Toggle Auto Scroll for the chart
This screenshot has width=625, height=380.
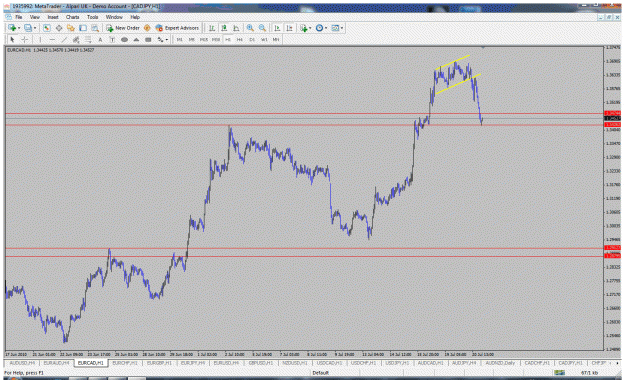click(277, 28)
